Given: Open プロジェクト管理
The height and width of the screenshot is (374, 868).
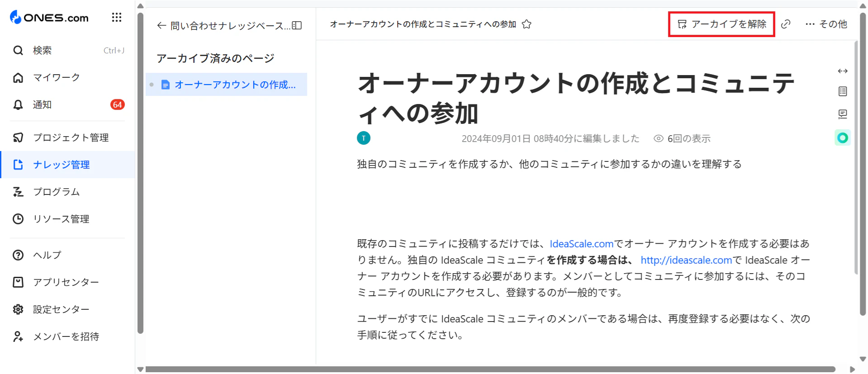Looking at the screenshot, I should (68, 137).
